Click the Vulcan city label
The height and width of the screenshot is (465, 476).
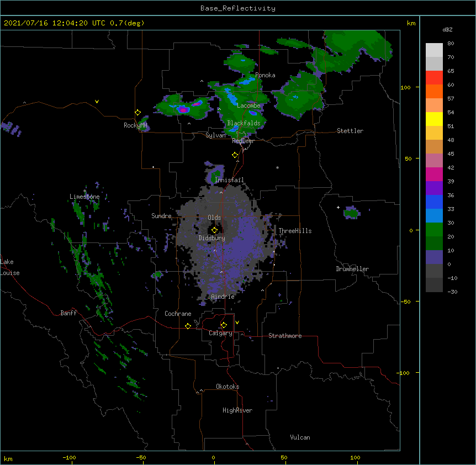click(300, 437)
